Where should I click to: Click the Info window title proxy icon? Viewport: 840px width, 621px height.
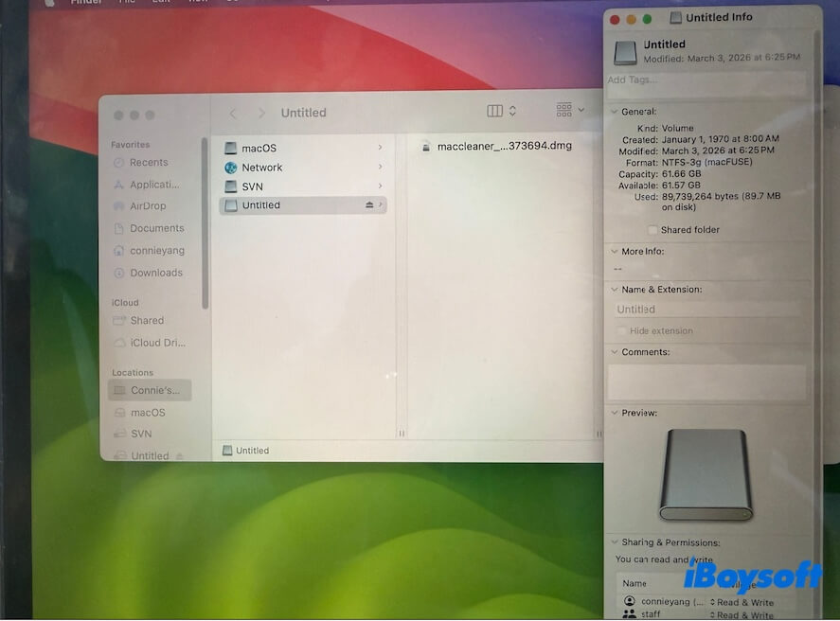[x=675, y=18]
